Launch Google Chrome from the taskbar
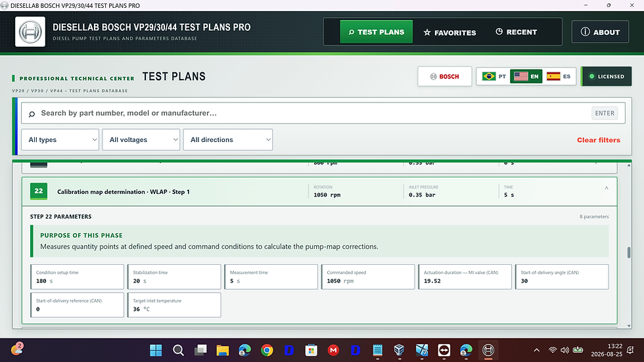This screenshot has width=644, height=362. coord(267,350)
